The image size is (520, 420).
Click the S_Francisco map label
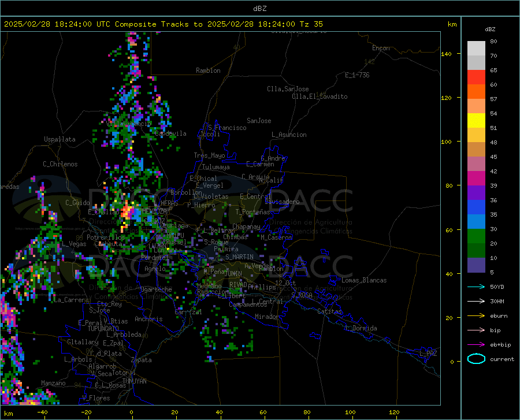click(227, 128)
